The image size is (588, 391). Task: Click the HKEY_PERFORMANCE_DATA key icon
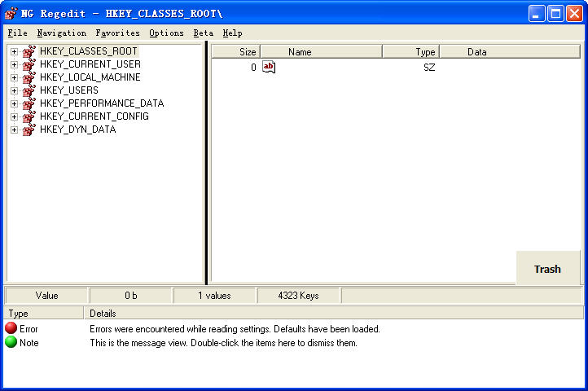29,103
